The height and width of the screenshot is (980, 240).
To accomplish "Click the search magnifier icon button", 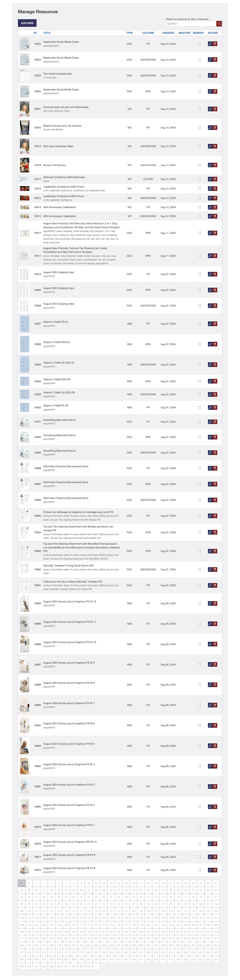I will [x=219, y=24].
